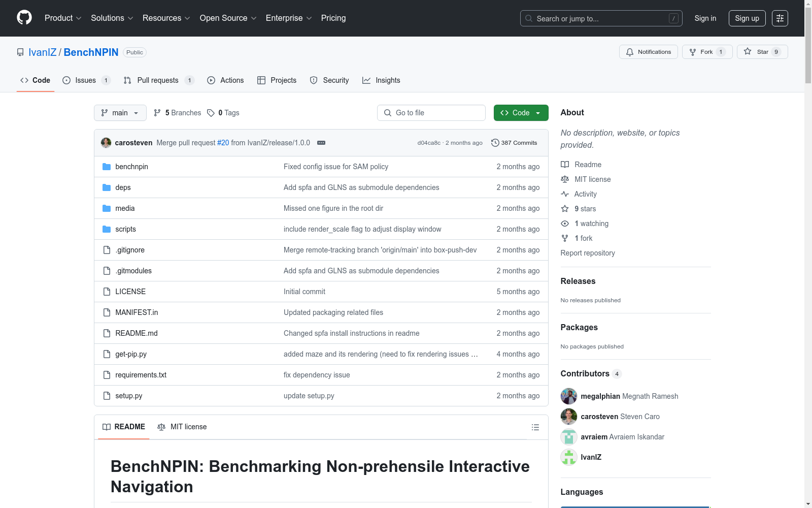Click the scripts folder icon
This screenshot has height=508, width=812.
click(107, 229)
